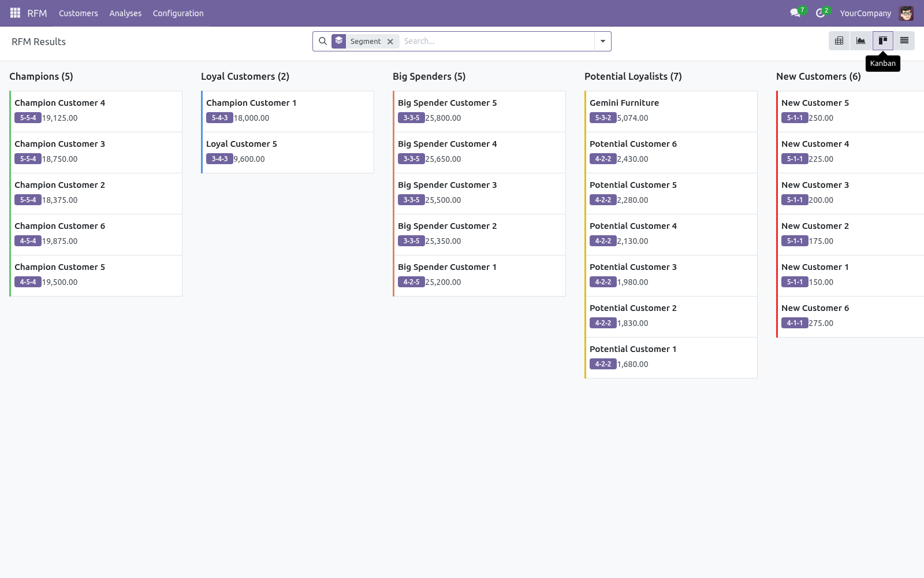
Task: Click the search magnifier icon
Action: pos(323,41)
